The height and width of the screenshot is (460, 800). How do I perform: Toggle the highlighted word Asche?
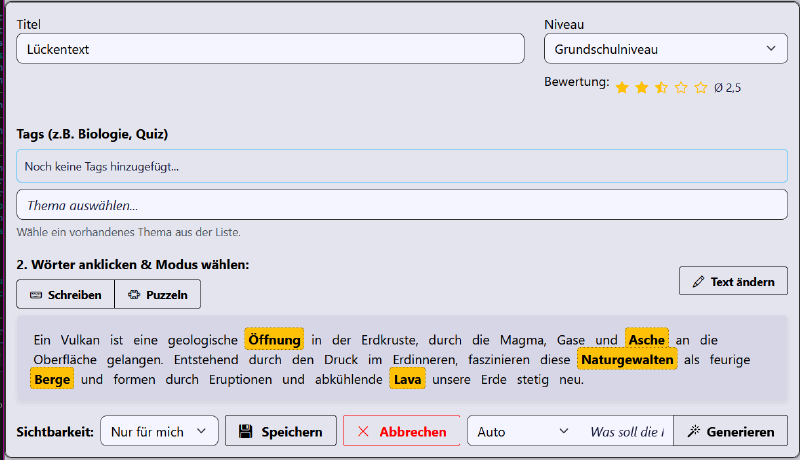647,340
